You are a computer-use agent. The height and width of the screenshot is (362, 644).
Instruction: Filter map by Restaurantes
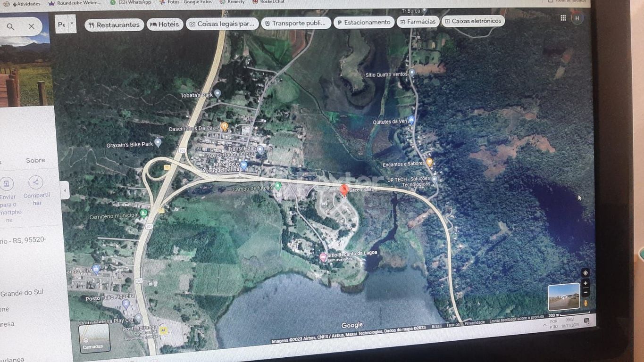pyautogui.click(x=114, y=25)
